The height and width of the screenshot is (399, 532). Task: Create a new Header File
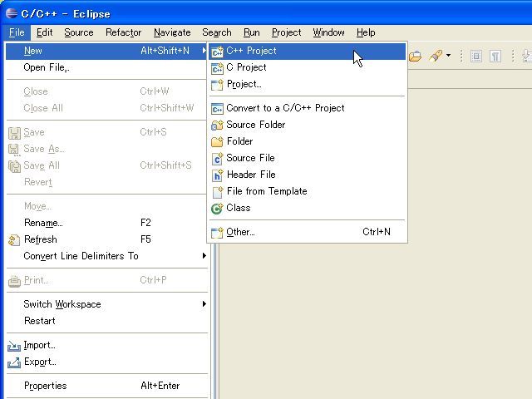point(307,175)
